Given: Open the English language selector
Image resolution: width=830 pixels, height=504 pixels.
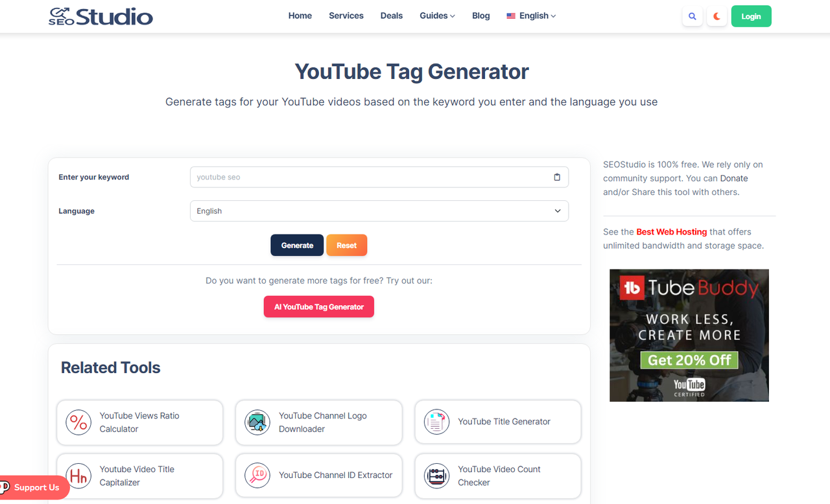Looking at the screenshot, I should click(530, 16).
